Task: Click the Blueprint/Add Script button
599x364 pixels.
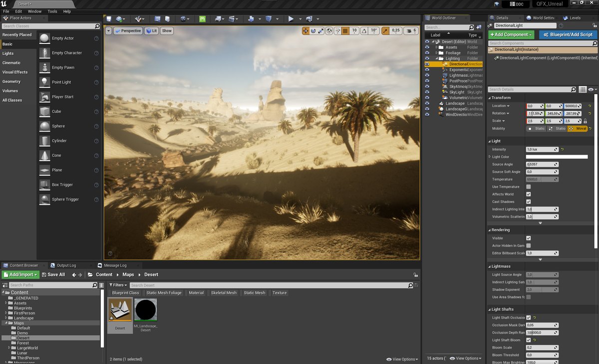Action: (568, 35)
